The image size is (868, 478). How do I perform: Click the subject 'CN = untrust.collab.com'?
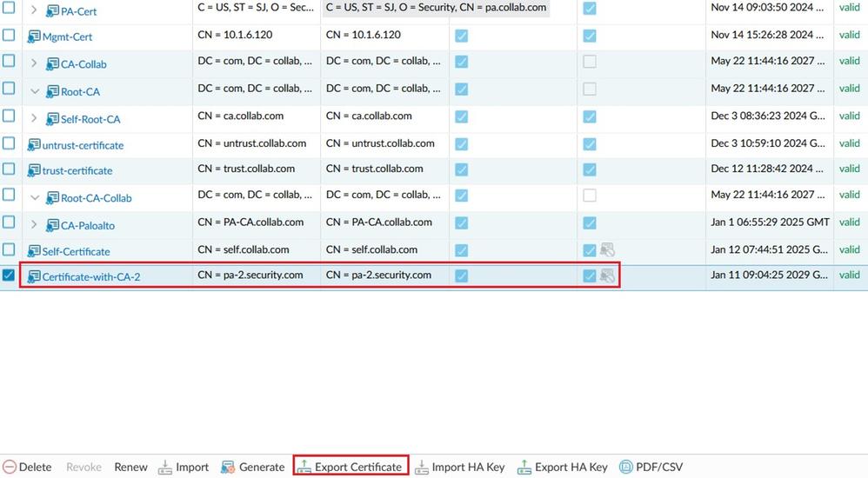pyautogui.click(x=252, y=143)
